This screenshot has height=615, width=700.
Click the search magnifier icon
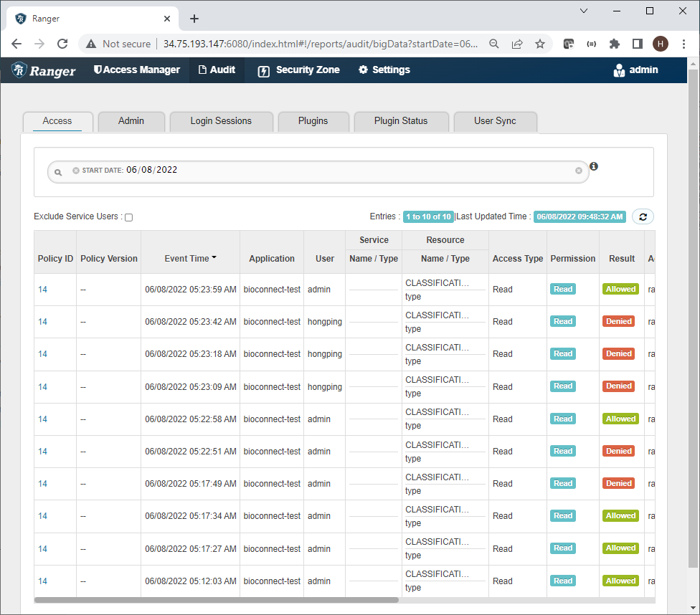coord(57,171)
